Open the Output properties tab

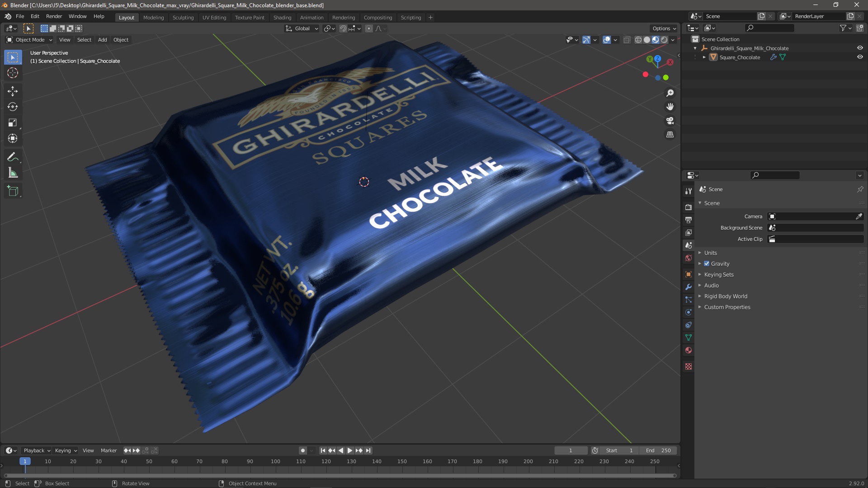pyautogui.click(x=689, y=220)
